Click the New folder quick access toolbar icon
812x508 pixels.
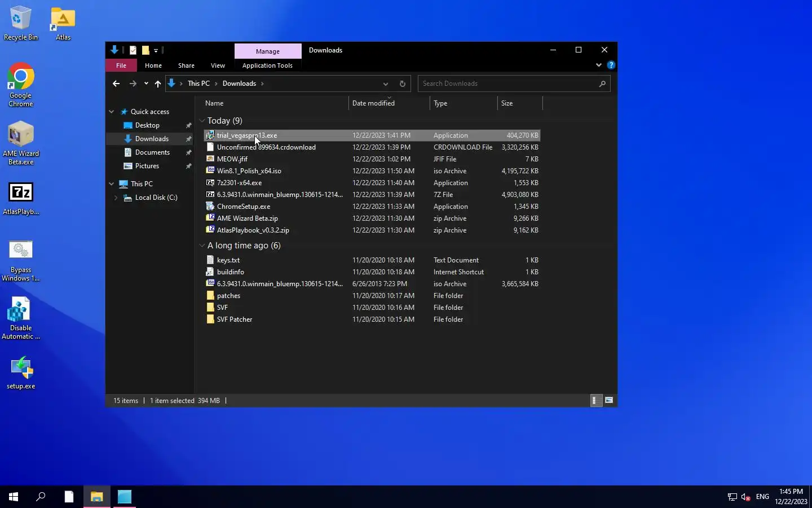point(145,50)
